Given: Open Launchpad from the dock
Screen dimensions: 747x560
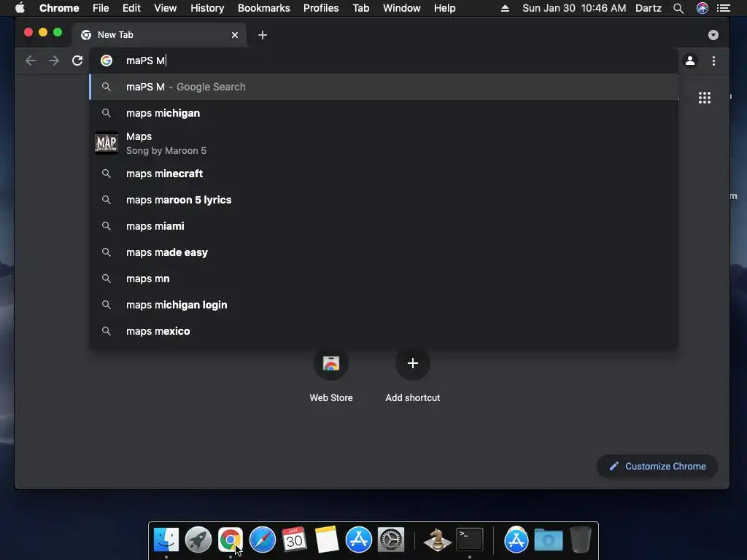Looking at the screenshot, I should point(198,540).
